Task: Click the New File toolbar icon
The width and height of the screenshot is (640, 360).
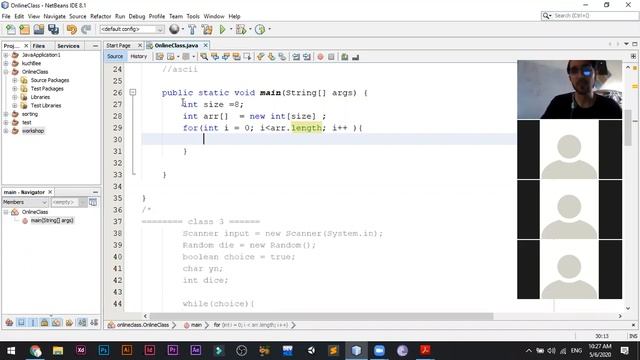Action: coord(11,29)
